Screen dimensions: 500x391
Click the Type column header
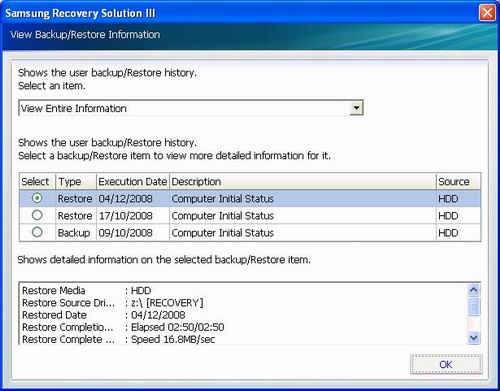(76, 182)
